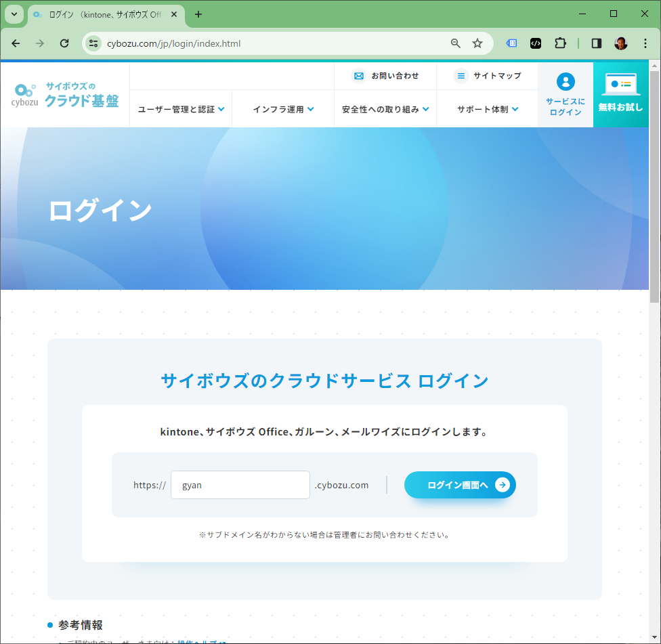Toggle the Chrome side panel
Image resolution: width=661 pixels, height=644 pixels.
pos(597,43)
